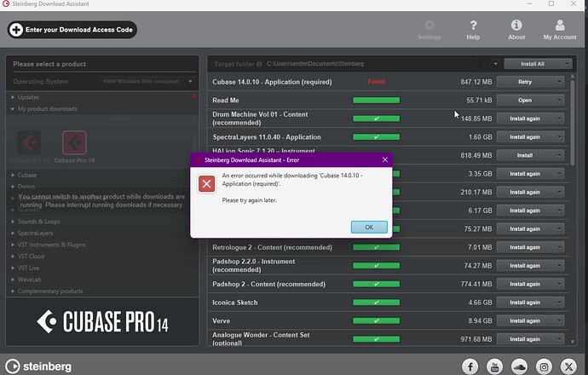Collapse My product downloads section
588x375 pixels.
13,109
